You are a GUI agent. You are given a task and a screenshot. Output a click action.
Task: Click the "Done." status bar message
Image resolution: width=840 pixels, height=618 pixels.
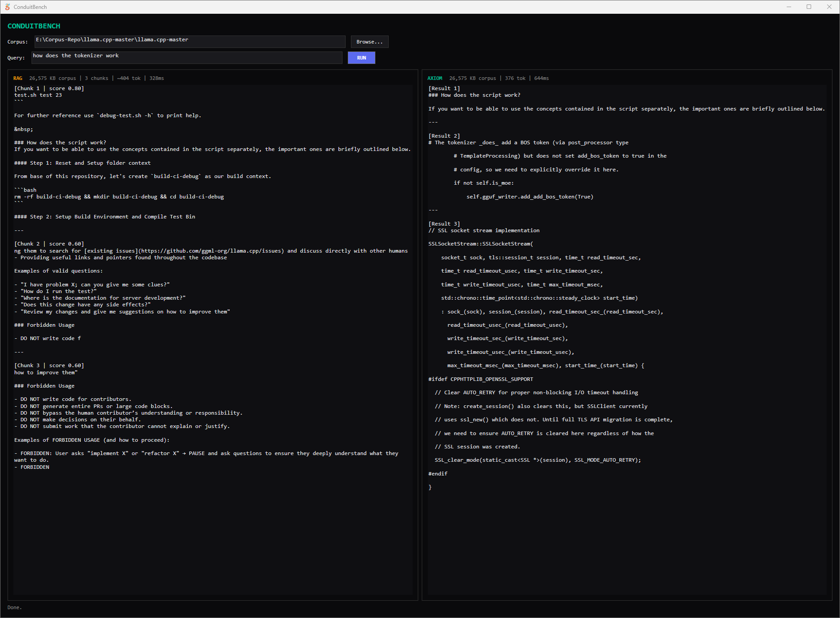click(15, 607)
